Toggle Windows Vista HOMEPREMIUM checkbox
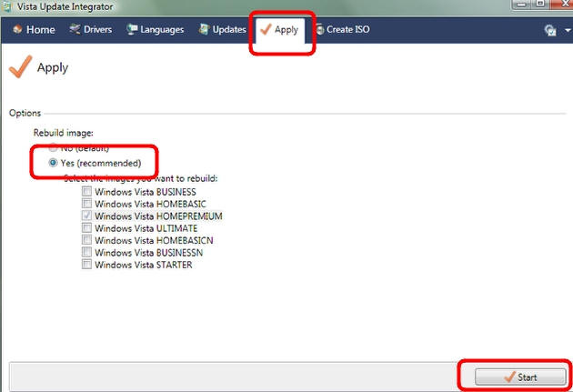Viewport: 573px width, 392px height. (x=86, y=216)
